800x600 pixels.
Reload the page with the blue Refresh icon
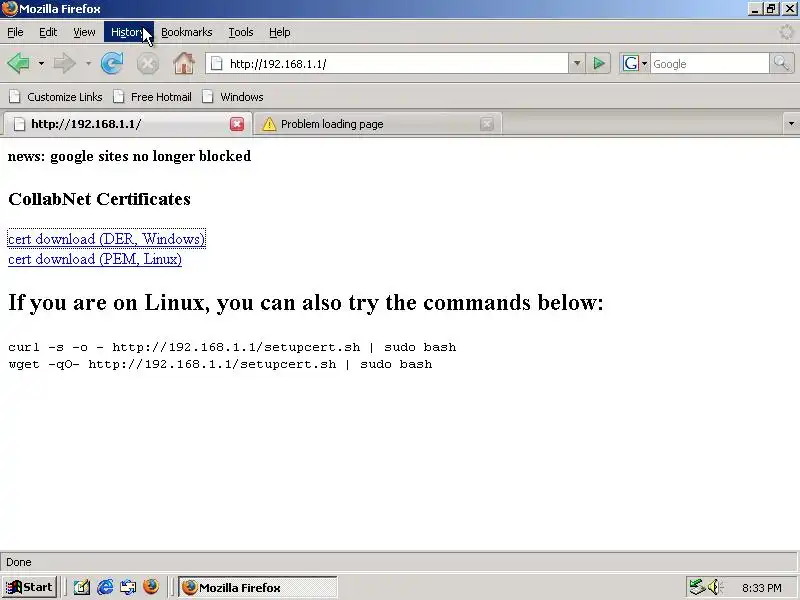click(x=112, y=64)
